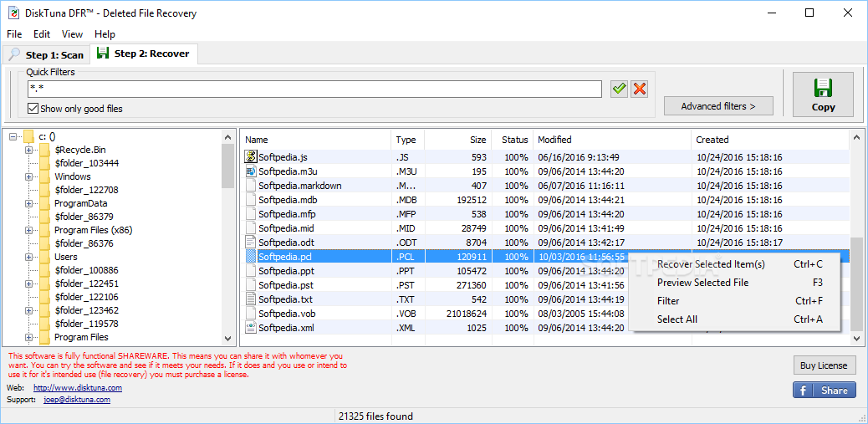Click the Facebook Share button

tap(824, 391)
